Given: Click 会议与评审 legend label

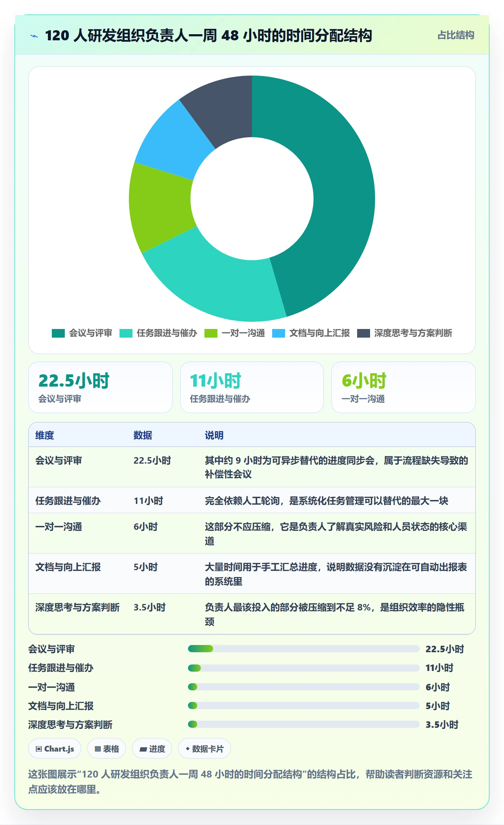Looking at the screenshot, I should point(91,333).
